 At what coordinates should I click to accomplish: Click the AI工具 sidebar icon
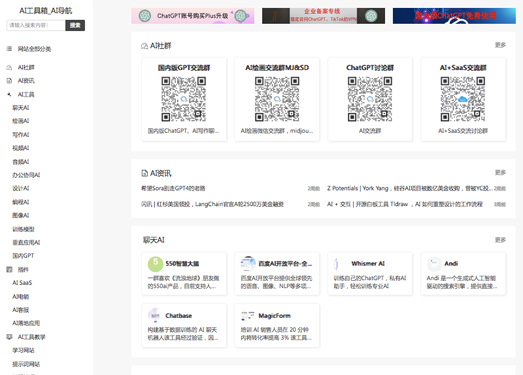(x=9, y=94)
